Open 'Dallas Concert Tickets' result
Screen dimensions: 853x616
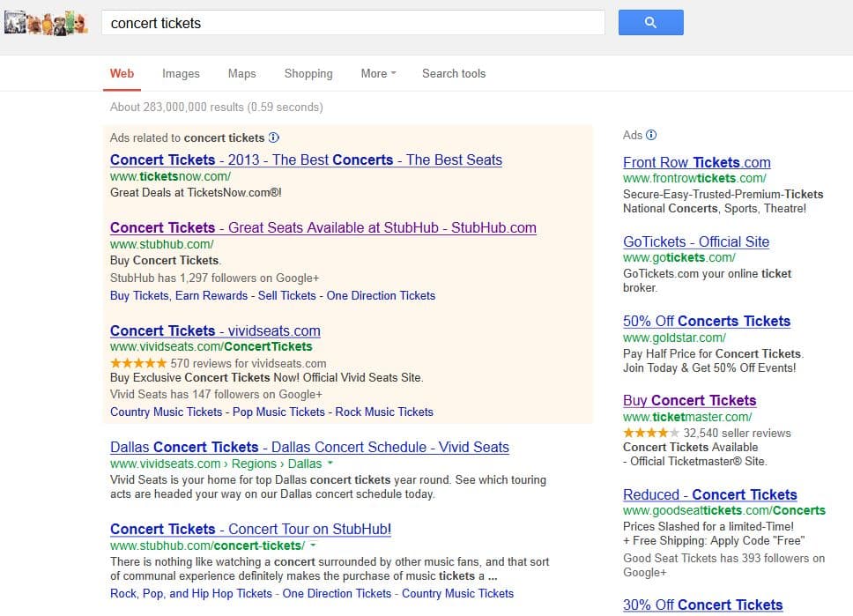[309, 448]
